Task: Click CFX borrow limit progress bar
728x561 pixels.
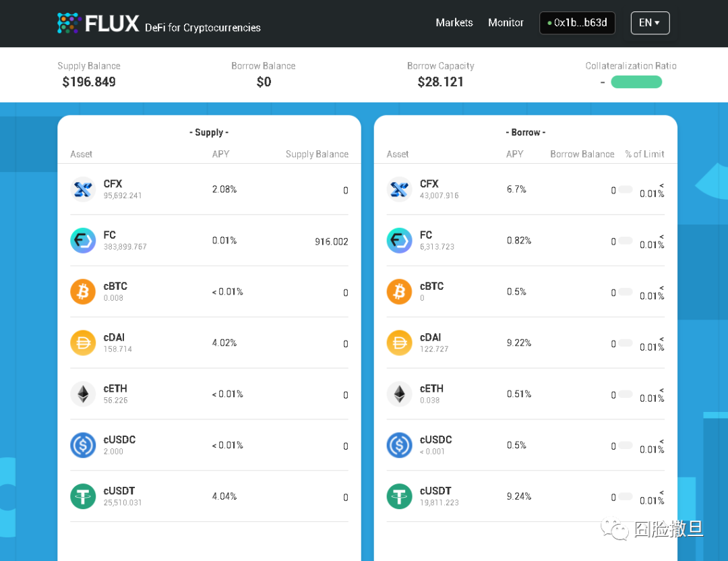Action: [626, 189]
